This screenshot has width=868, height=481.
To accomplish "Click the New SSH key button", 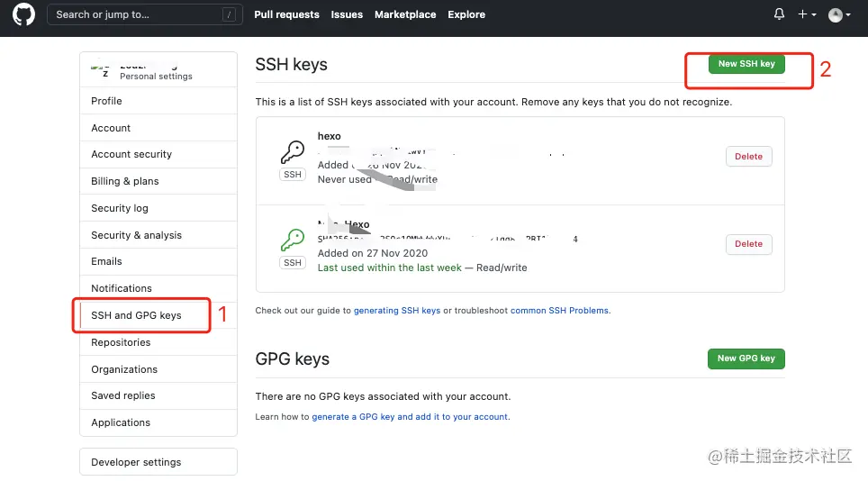I will pyautogui.click(x=746, y=64).
